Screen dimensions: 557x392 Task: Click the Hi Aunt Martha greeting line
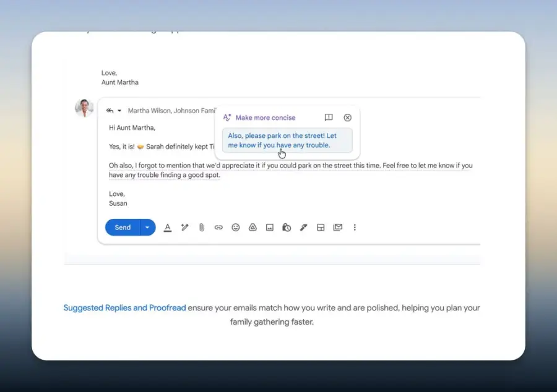[132, 128]
